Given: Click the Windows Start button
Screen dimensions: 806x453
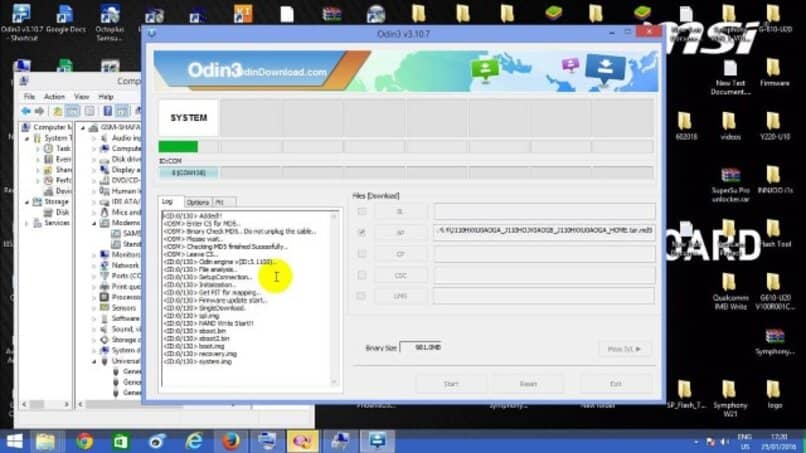Looking at the screenshot, I should click(14, 441).
